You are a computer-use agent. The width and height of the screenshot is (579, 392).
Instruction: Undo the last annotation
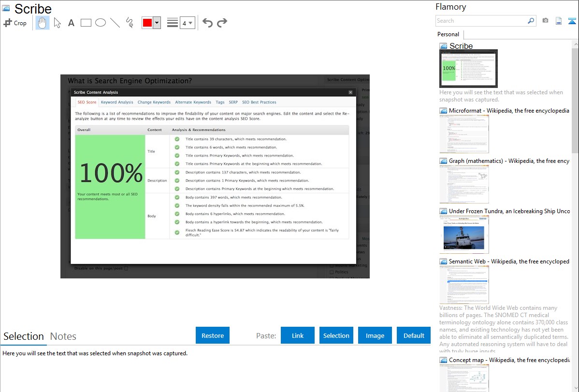pyautogui.click(x=207, y=23)
